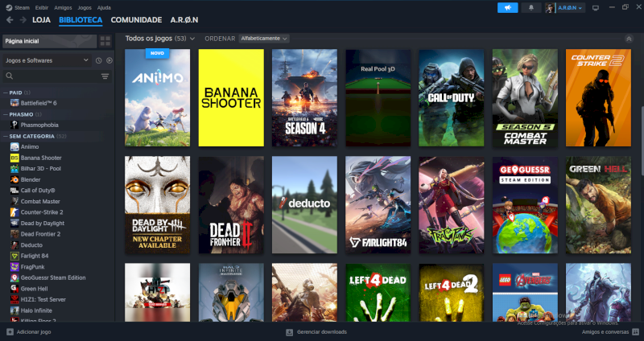Click the Página inicial button
Screen dimensions: 644x341
point(50,41)
